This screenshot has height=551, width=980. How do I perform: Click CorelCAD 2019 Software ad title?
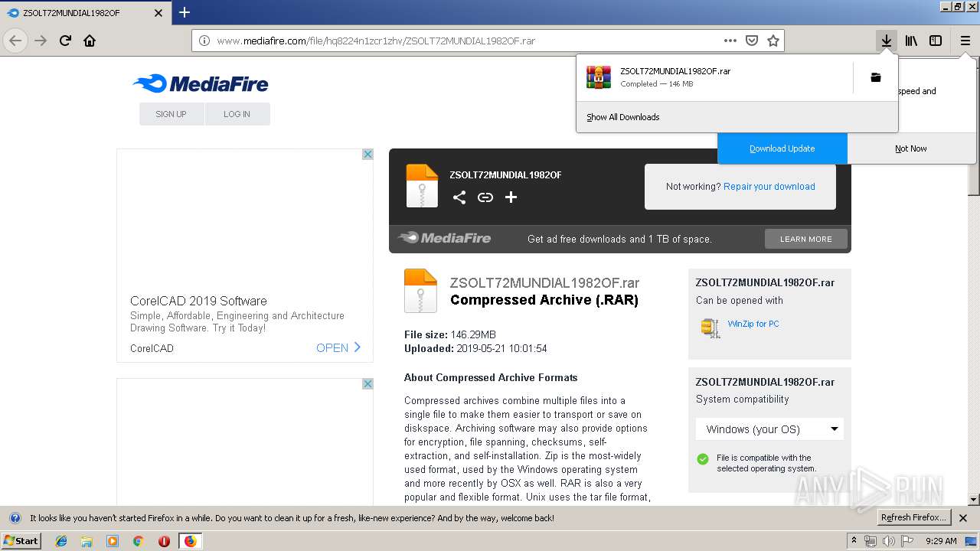198,301
